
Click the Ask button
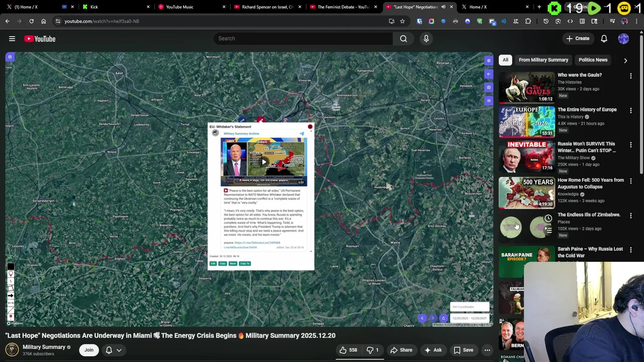coord(433,350)
